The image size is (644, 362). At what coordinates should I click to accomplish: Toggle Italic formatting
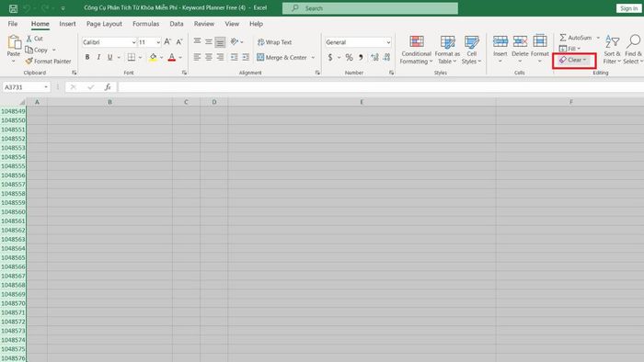point(98,57)
